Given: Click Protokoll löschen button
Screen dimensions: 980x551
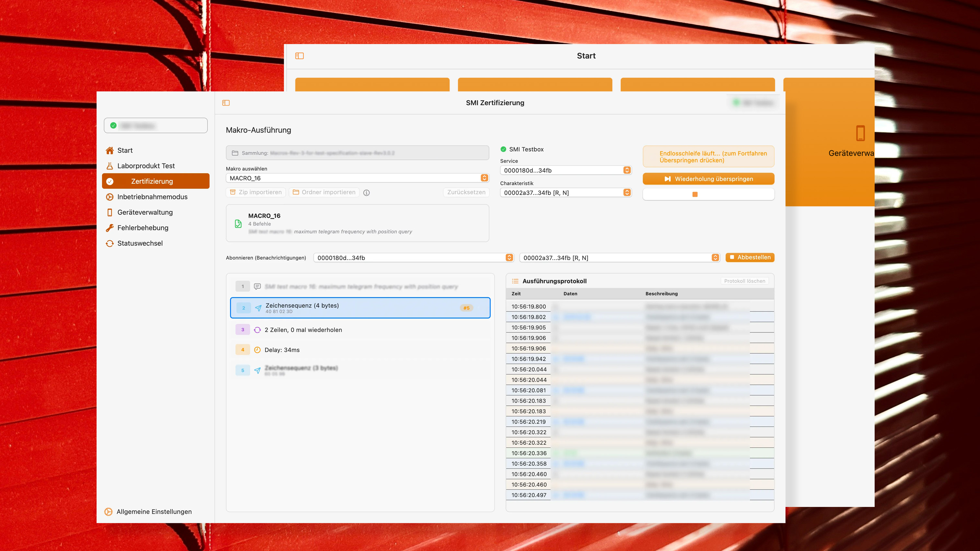Looking at the screenshot, I should 744,281.
